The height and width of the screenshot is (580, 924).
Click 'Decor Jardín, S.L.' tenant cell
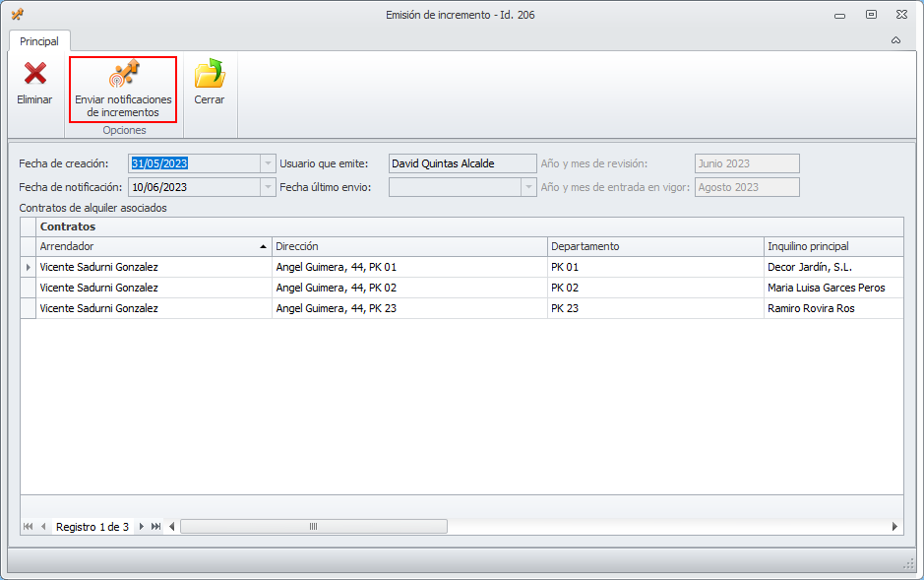coord(833,267)
